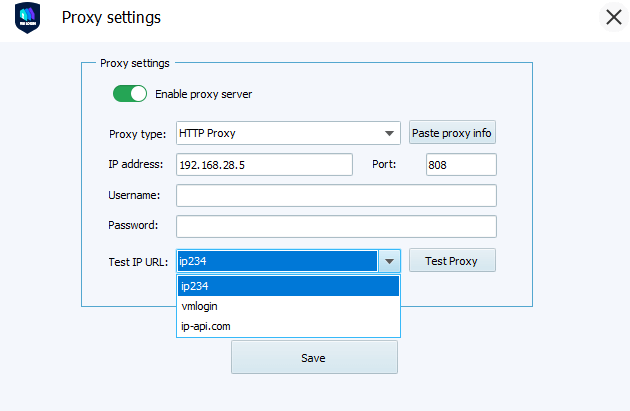Image resolution: width=630 pixels, height=411 pixels.
Task: Pick ip-api.com in the dropdown list
Action: tap(288, 326)
